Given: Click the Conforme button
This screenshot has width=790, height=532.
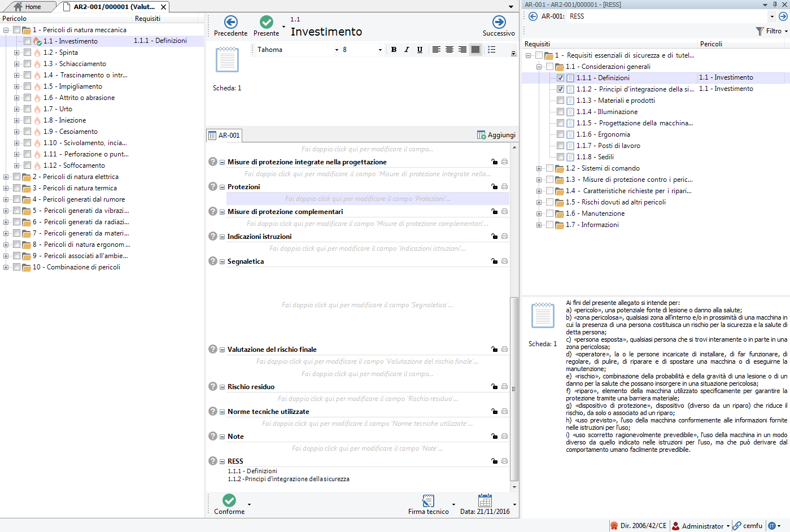Looking at the screenshot, I should point(229,504).
